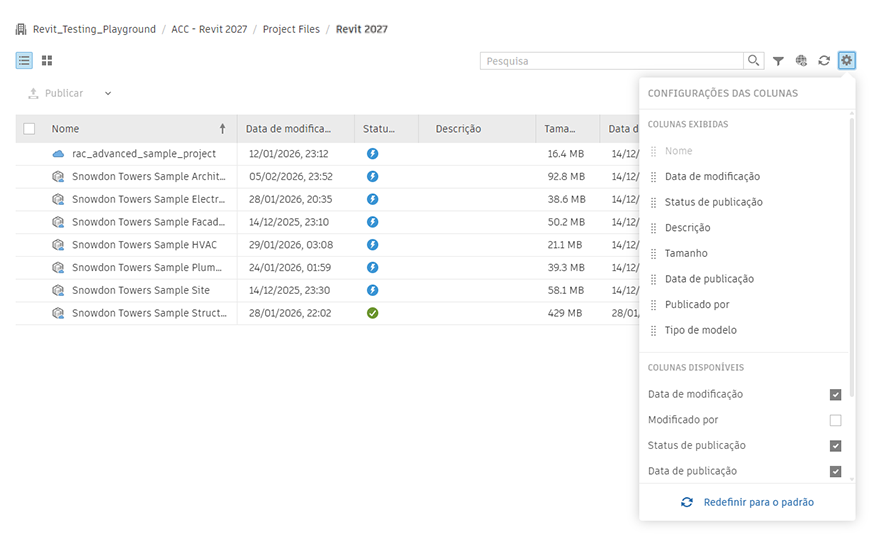Grab drag handle for Status de publicação

[653, 202]
